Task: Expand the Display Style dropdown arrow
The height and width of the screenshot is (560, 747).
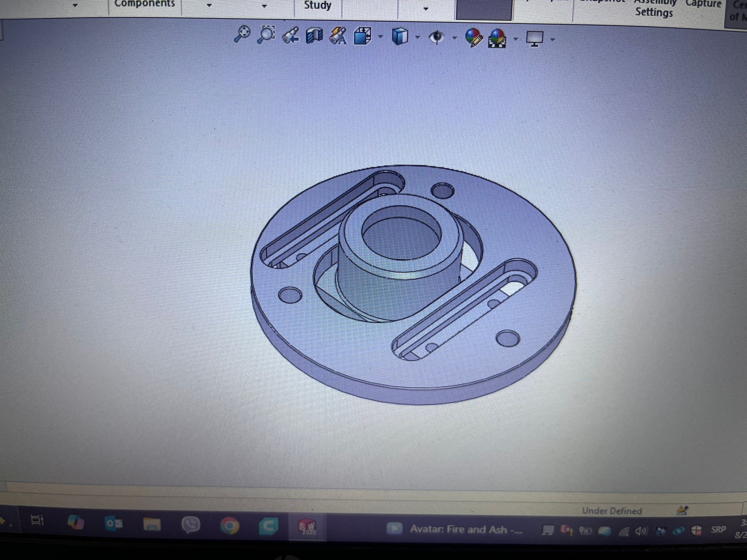Action: 418,37
